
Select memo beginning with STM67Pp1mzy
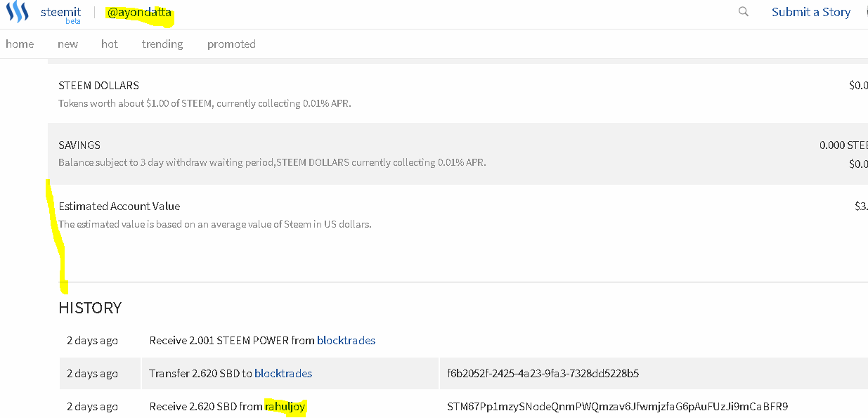(618, 407)
